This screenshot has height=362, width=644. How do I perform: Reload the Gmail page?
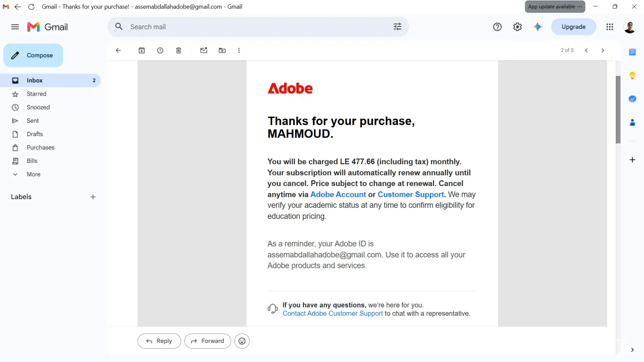pyautogui.click(x=32, y=7)
